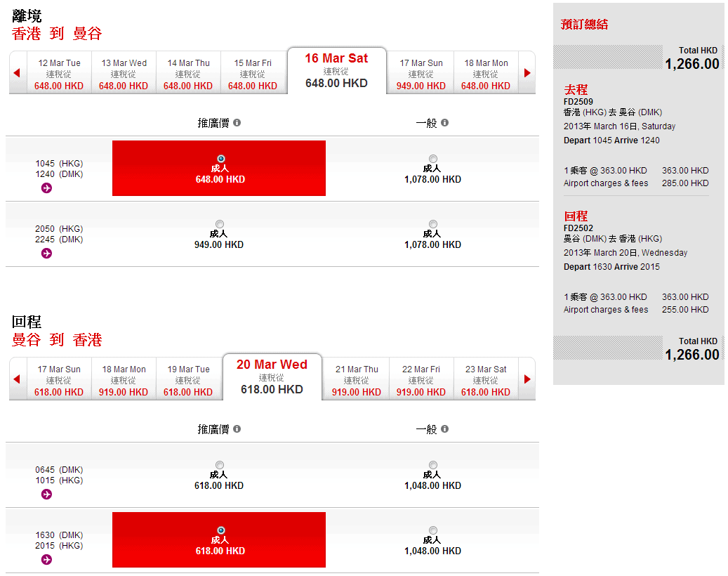This screenshot has width=728, height=576.
Task: Switch departure date to 17 Mar Sun
Action: (x=421, y=74)
